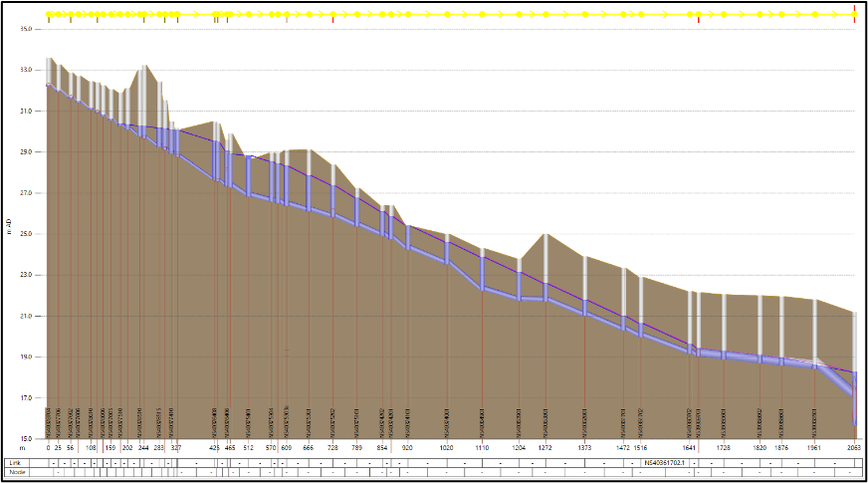Click chainage label 1641 on x-axis
The height and width of the screenshot is (483, 868).
690,448
